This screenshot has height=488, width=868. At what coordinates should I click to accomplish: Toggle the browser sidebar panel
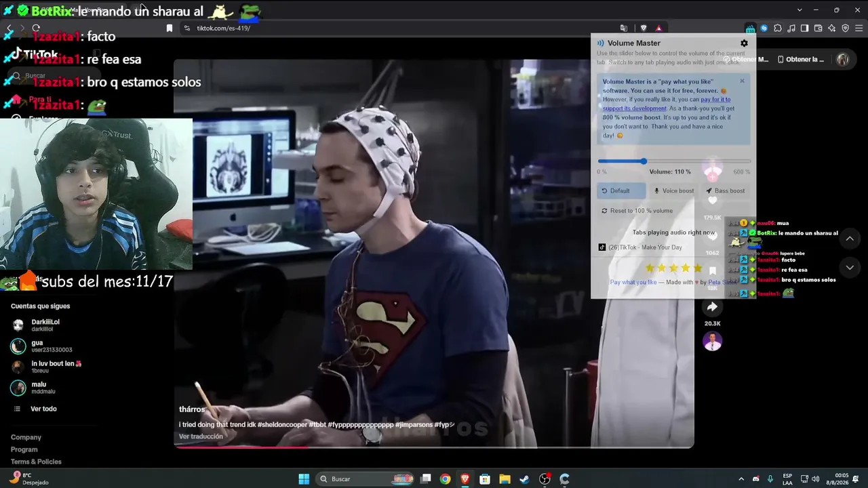[805, 28]
